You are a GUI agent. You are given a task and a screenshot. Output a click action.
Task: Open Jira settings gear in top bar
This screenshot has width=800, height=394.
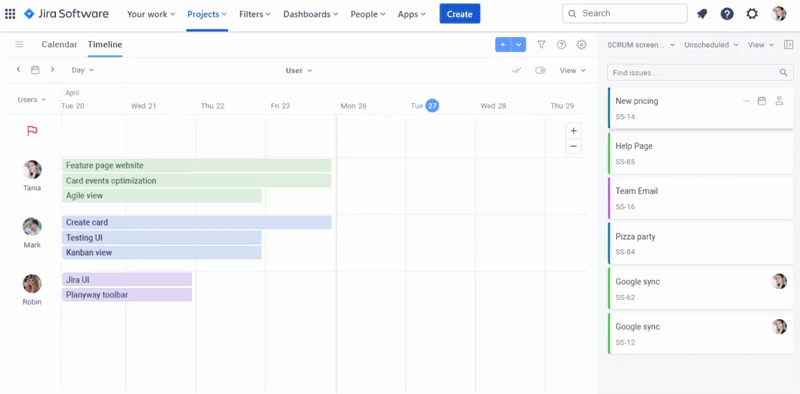click(x=752, y=14)
